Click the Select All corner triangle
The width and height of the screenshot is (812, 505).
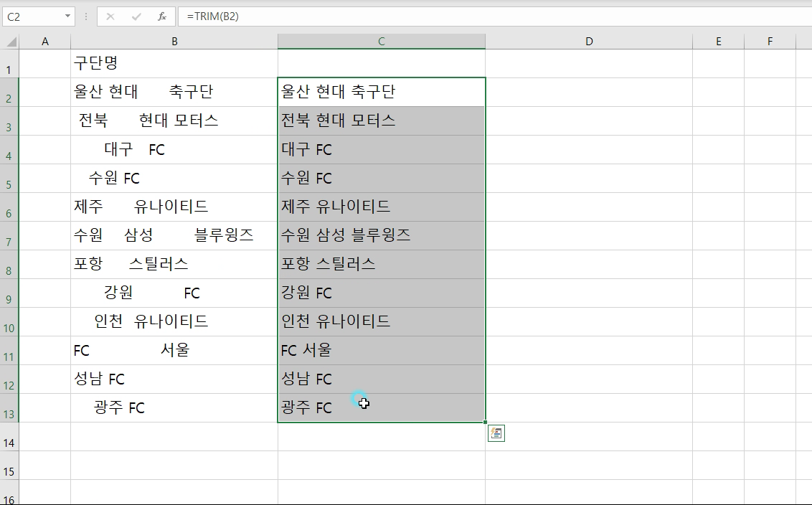tap(10, 42)
